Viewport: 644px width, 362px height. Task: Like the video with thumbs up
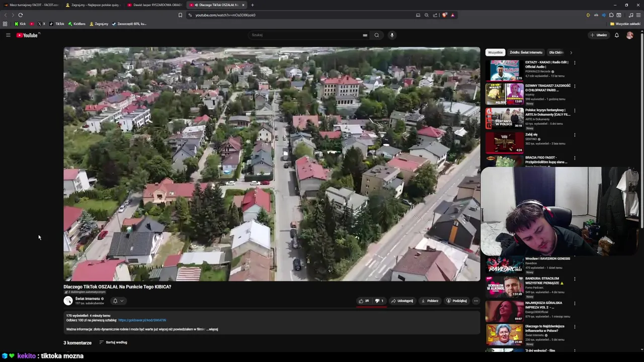(x=364, y=301)
